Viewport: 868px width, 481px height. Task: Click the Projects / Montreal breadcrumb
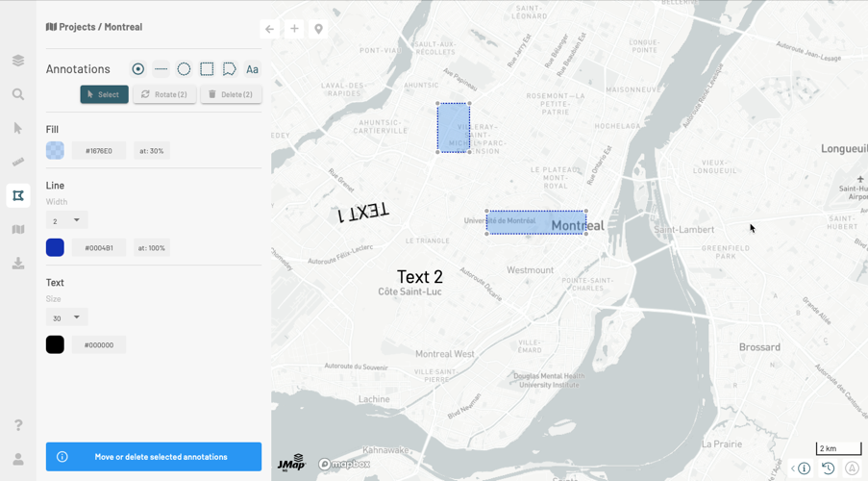[x=94, y=27]
